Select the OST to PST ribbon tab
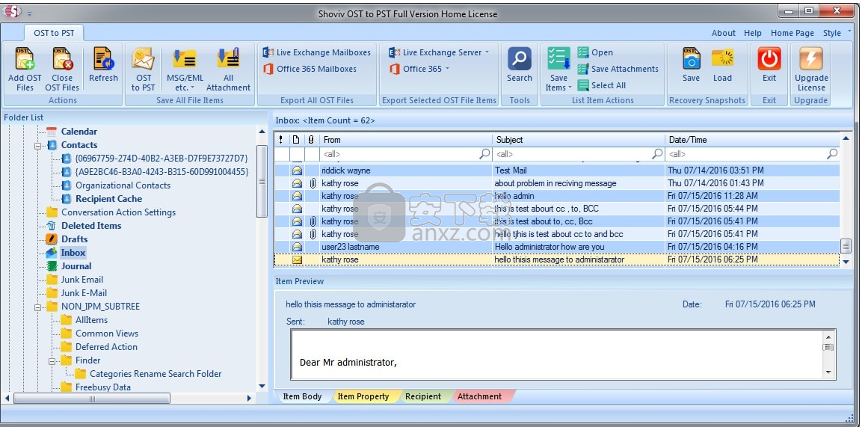Viewport: 868px width, 427px height. (x=54, y=33)
